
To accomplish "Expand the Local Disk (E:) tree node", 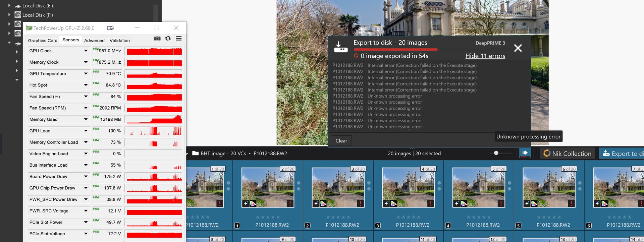I will [x=9, y=6].
